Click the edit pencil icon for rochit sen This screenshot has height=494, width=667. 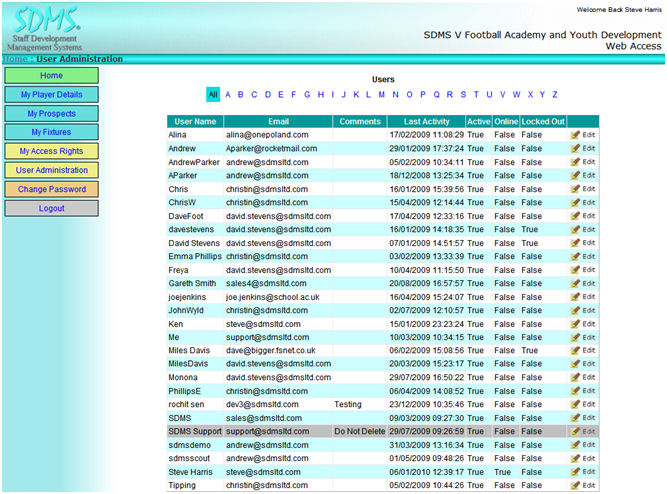575,404
